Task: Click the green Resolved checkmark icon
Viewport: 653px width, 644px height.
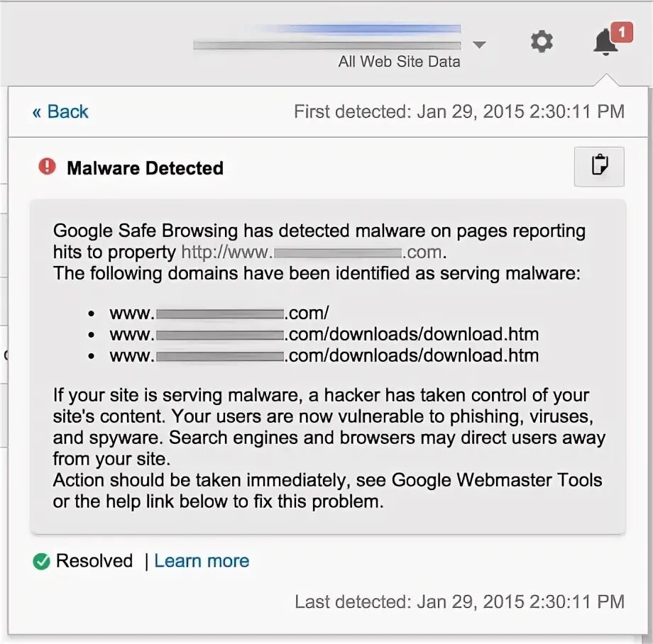Action: (x=41, y=561)
